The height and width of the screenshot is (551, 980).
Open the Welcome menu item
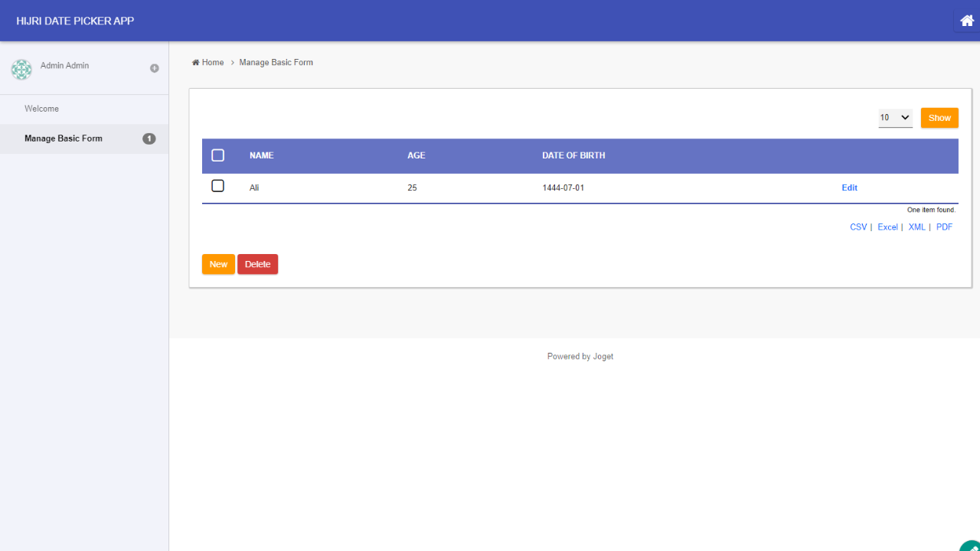(x=41, y=109)
